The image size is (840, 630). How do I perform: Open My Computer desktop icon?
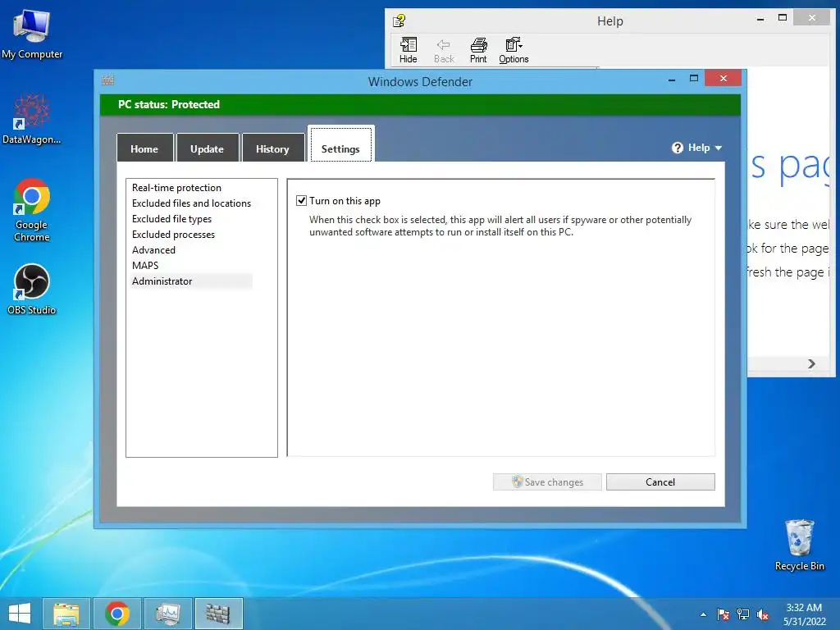[x=32, y=34]
